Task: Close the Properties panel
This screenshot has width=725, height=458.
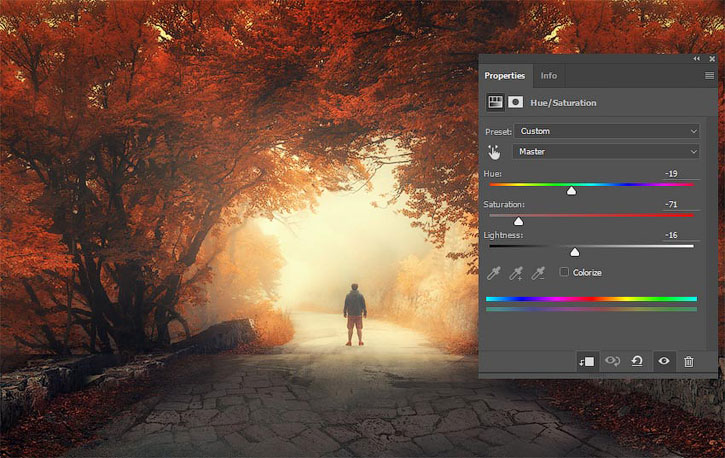Action: point(712,59)
